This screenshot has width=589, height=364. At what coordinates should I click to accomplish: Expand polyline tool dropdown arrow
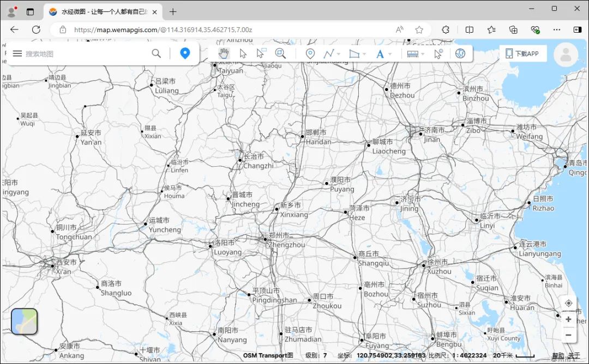pos(339,54)
